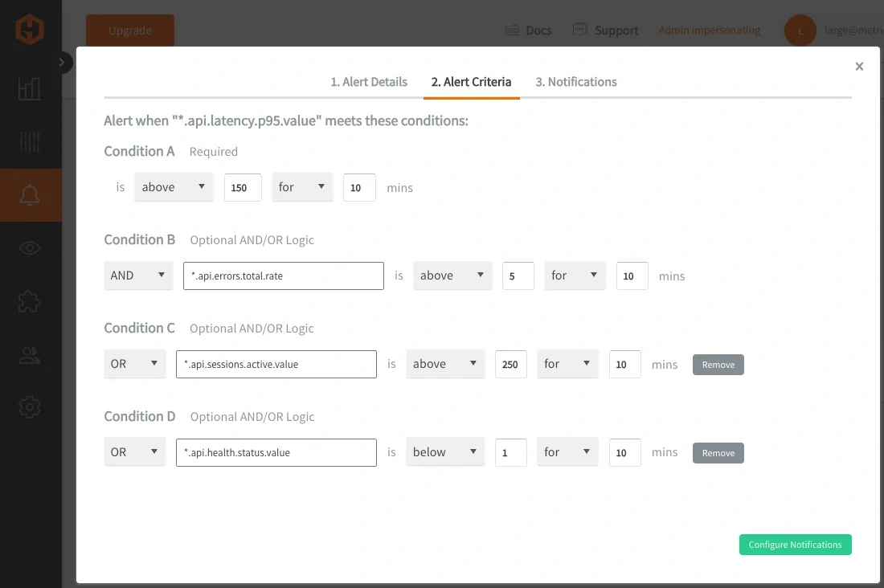The image size is (884, 588).
Task: Click the Docs icon in the header
Action: click(512, 30)
